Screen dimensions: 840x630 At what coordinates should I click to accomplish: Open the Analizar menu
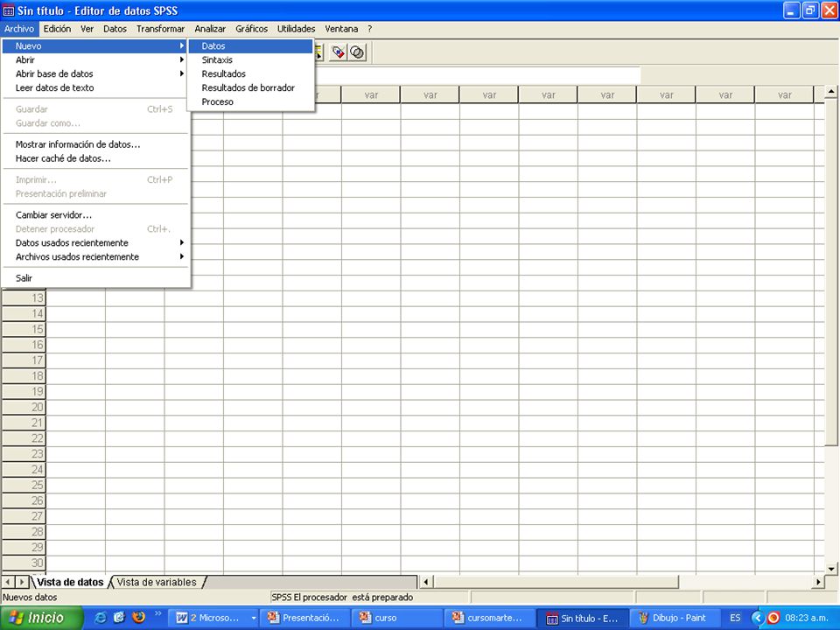point(210,29)
